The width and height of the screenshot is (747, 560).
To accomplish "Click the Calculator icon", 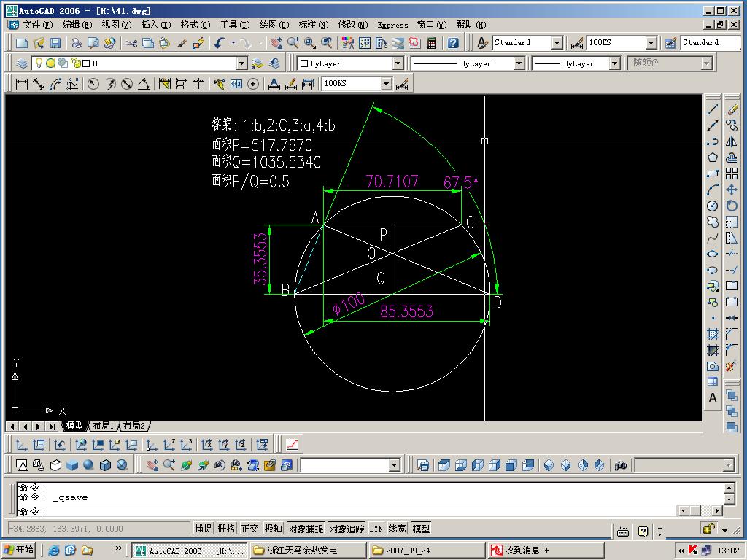I will pos(432,43).
